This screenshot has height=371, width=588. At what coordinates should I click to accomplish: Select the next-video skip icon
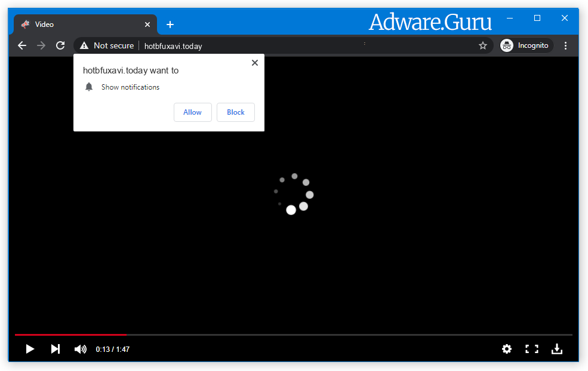(55, 349)
